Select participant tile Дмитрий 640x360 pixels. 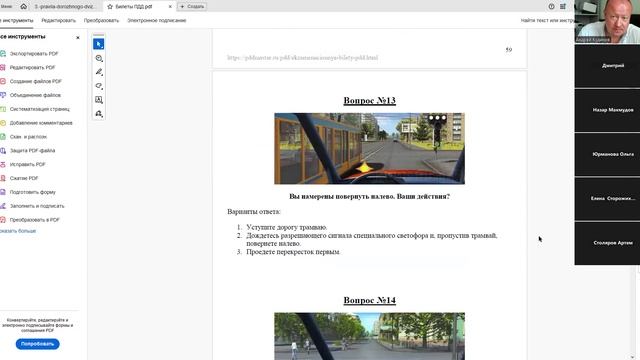(607, 66)
